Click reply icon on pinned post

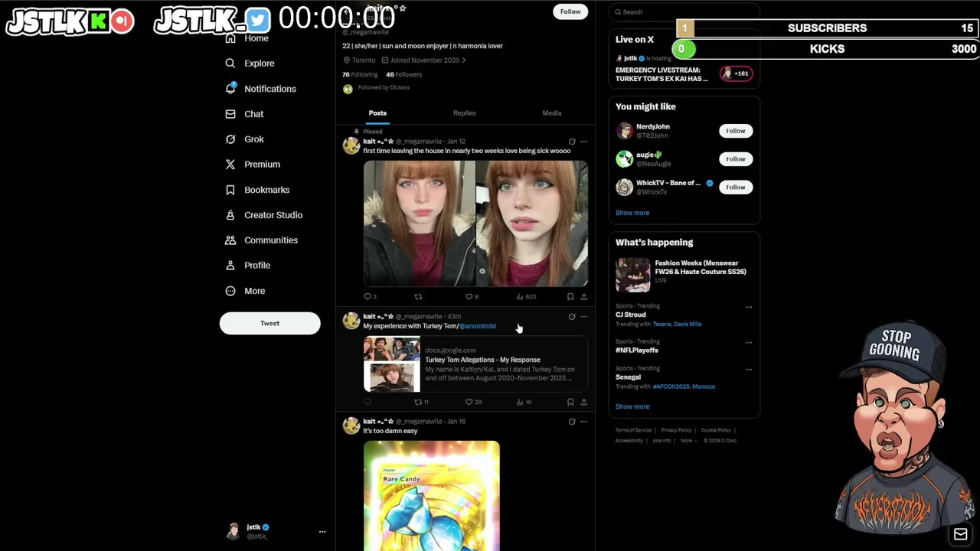[367, 296]
